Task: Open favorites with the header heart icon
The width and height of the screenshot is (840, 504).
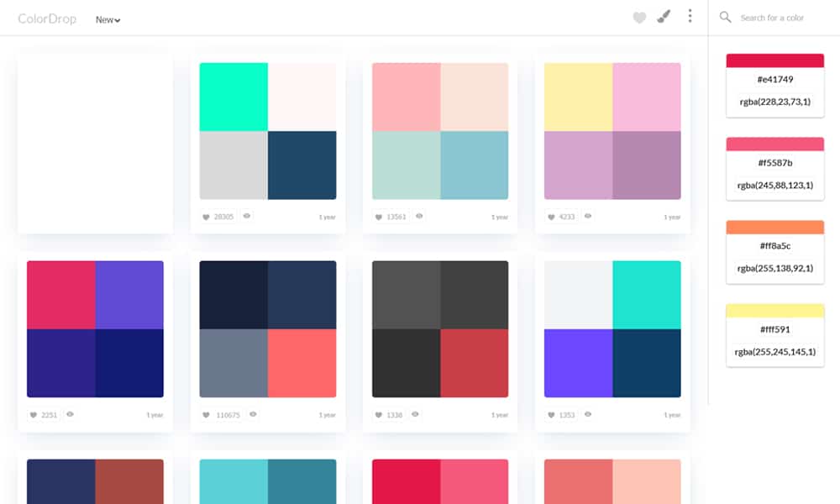Action: 638,15
